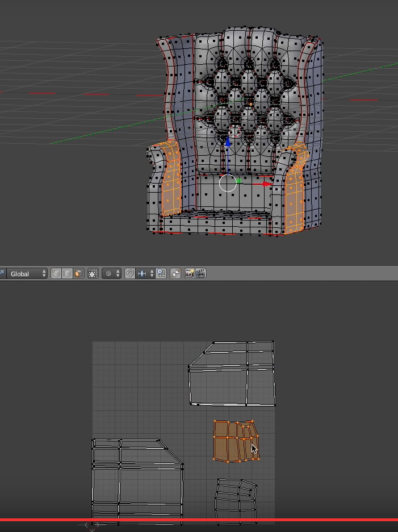
Task: Click the white circle at gizmo center
Action: tap(228, 183)
